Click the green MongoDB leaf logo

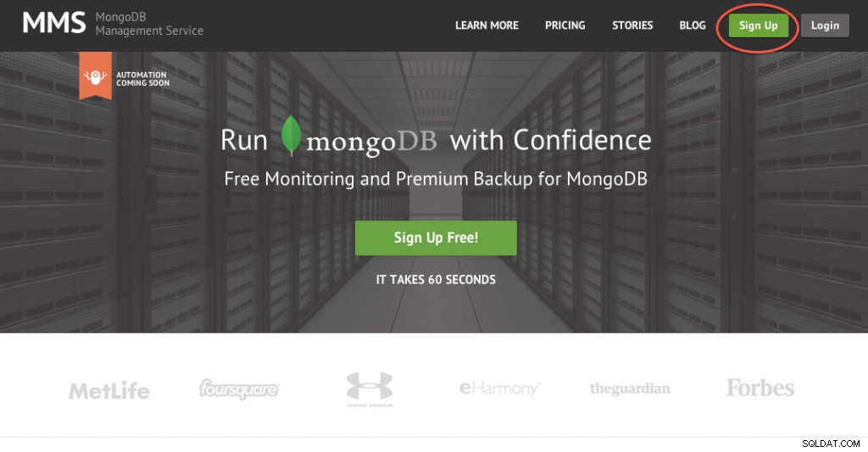[291, 136]
